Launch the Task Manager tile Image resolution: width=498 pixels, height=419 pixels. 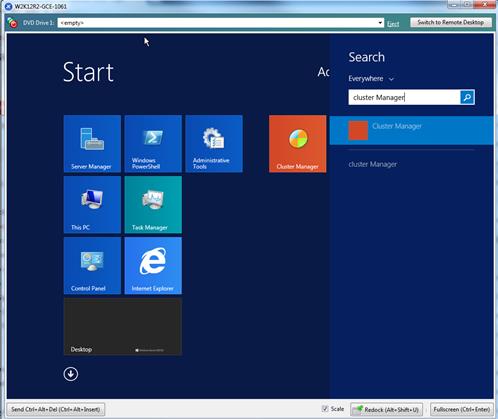click(153, 205)
